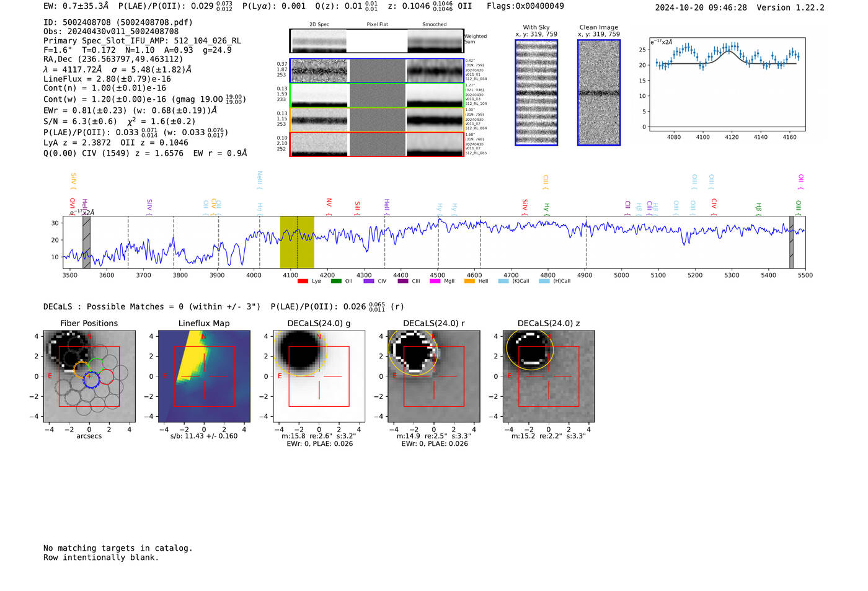868x591 pixels.
Task: Click the purple CIV legend swatch
Action: coord(369,281)
